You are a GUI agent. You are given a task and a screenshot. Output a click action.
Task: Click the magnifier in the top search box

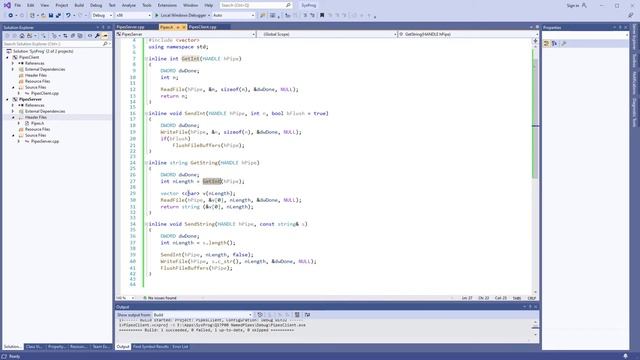click(x=288, y=5)
